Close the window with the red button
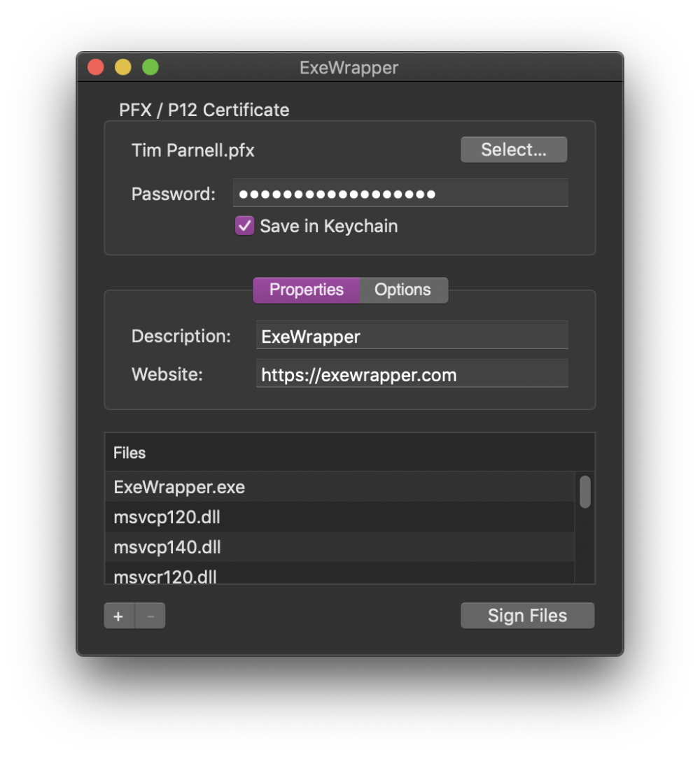 [x=96, y=67]
